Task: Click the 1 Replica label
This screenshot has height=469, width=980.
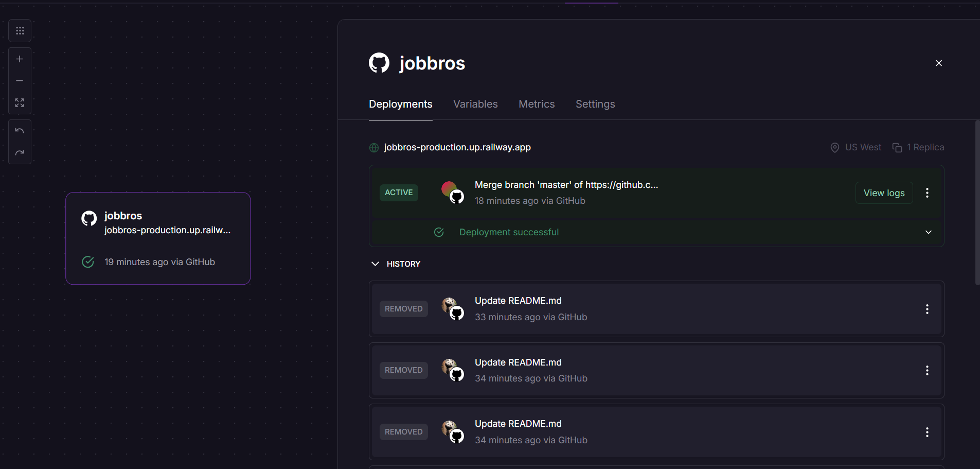Action: (925, 147)
